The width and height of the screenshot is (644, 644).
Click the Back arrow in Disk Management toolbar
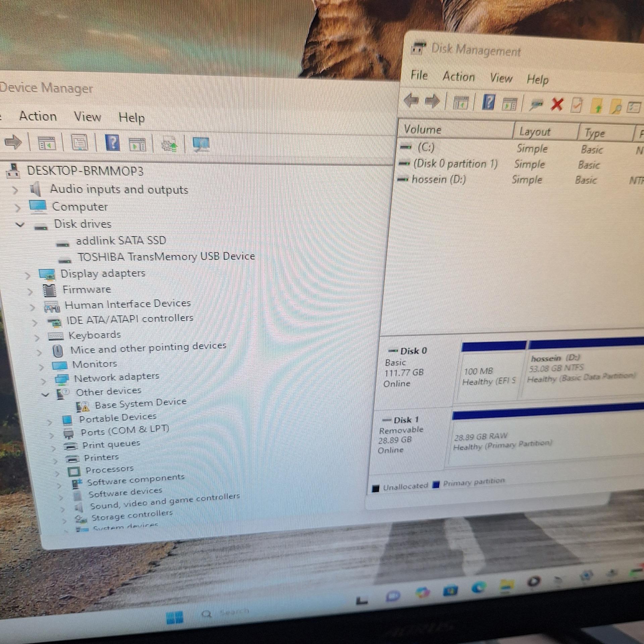[x=412, y=100]
